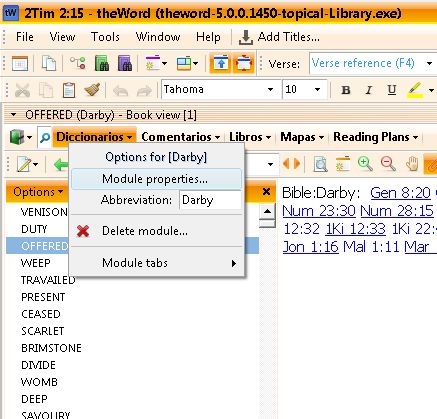The width and height of the screenshot is (437, 419).
Task: Click the new window icon in main toolbar
Action: coord(20,63)
